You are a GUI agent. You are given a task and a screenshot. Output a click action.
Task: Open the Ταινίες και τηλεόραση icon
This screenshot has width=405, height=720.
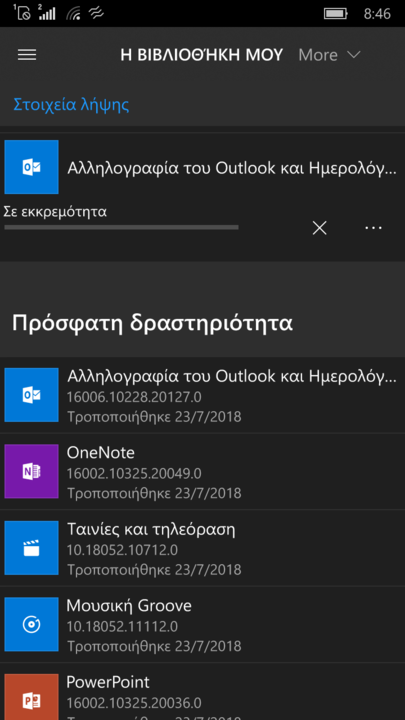click(x=31, y=548)
